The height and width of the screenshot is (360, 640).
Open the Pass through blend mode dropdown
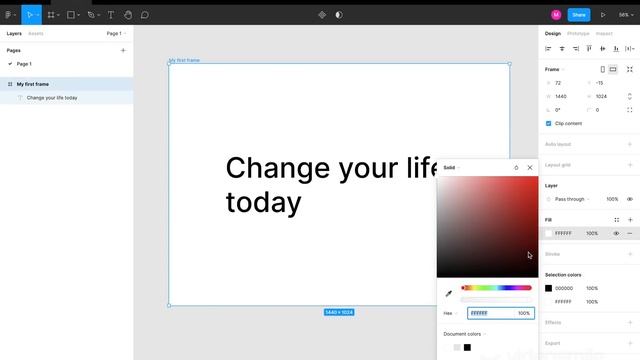coord(571,199)
